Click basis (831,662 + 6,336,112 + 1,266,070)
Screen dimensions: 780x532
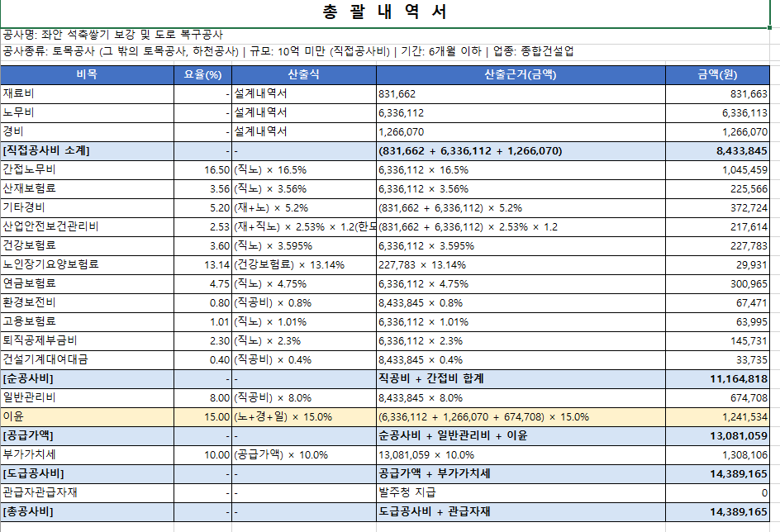[x=521, y=150]
